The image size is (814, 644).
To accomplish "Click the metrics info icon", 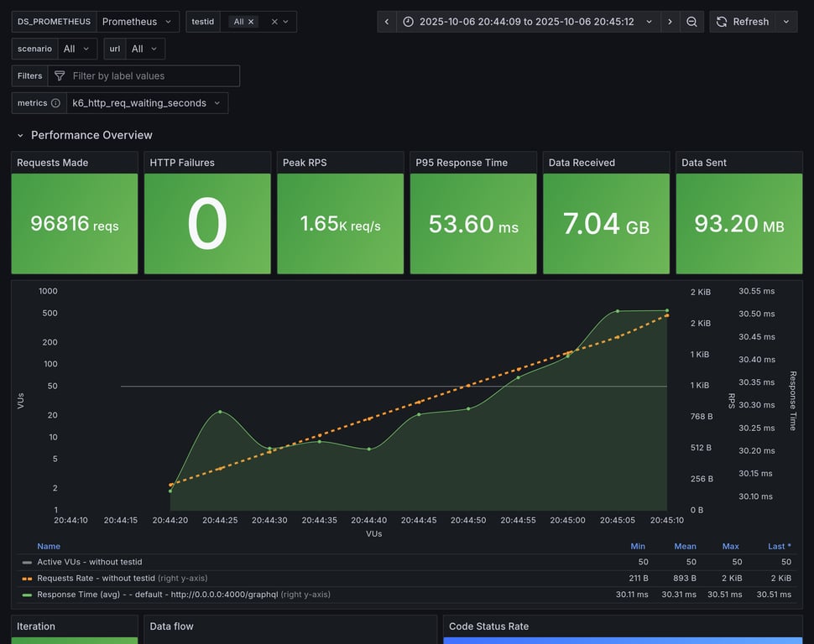I will pyautogui.click(x=55, y=103).
